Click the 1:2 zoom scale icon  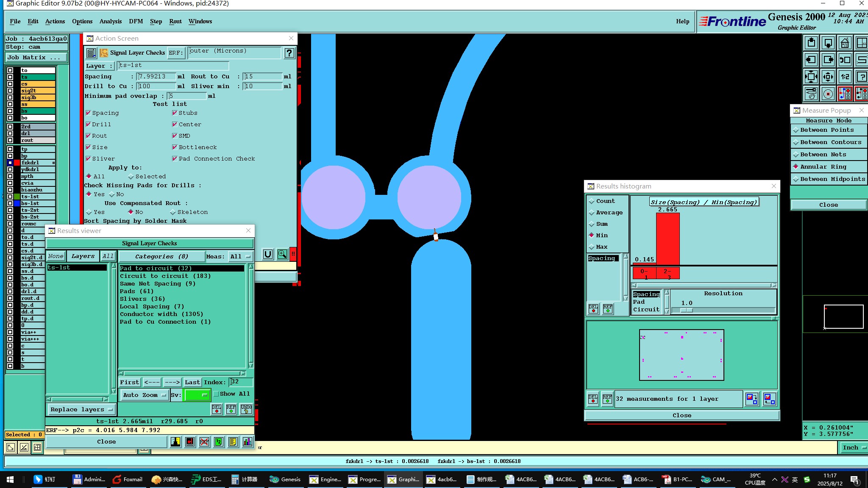(x=845, y=77)
